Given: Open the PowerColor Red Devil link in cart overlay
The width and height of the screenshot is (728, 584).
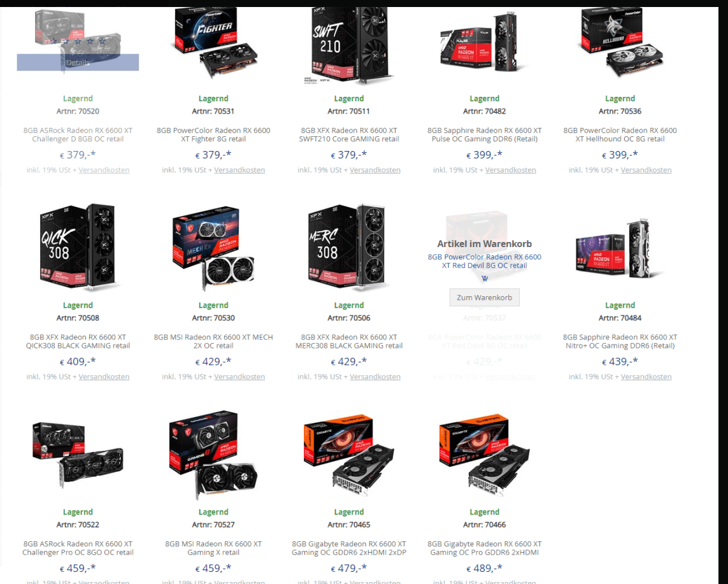Looking at the screenshot, I should click(484, 261).
